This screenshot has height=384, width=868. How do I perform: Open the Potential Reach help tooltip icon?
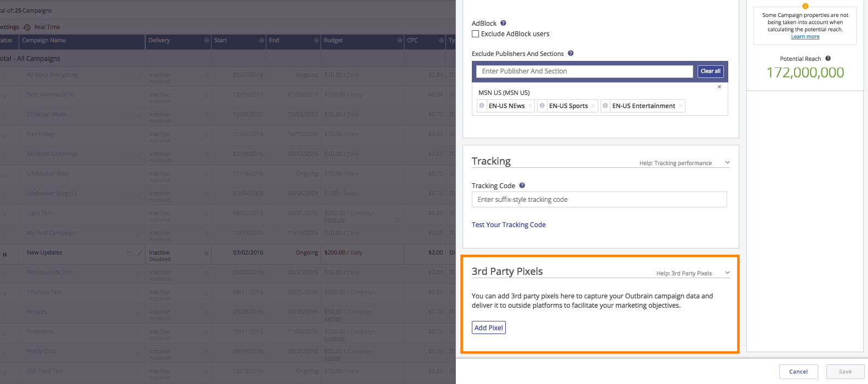click(x=828, y=58)
